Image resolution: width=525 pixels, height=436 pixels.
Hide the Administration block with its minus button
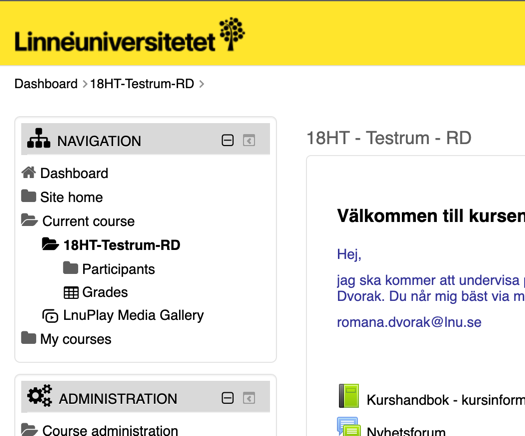228,398
